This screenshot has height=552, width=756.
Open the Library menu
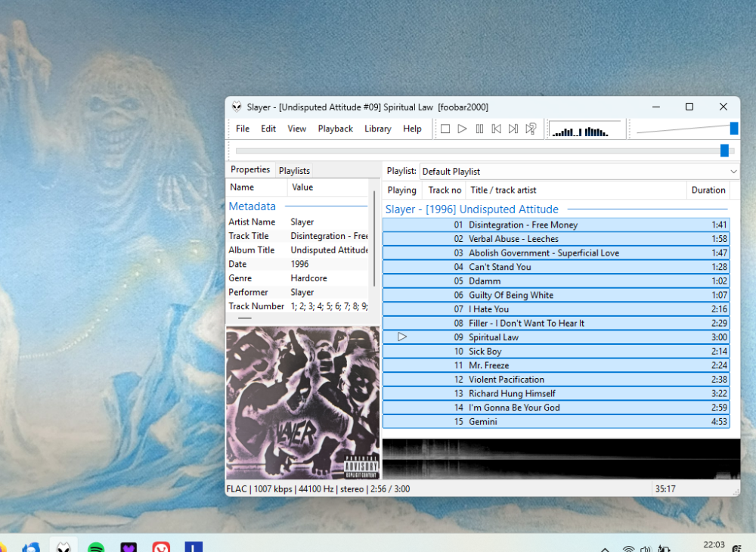pos(377,129)
